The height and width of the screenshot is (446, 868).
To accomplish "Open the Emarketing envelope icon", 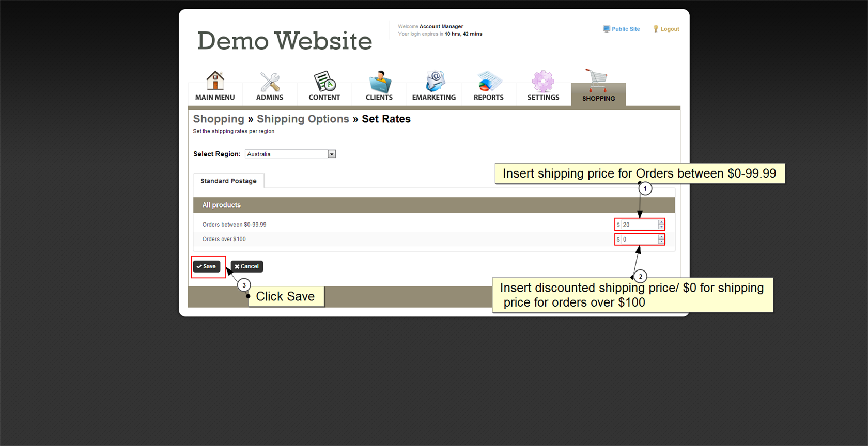I will [x=434, y=82].
